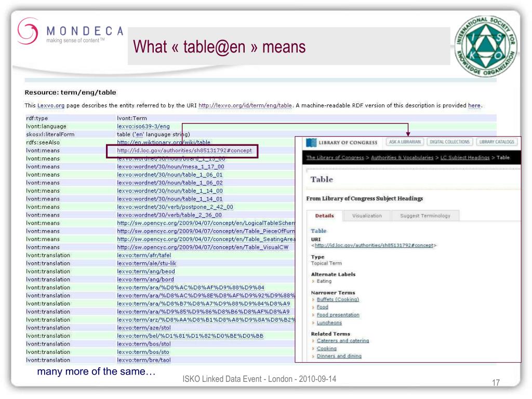
Task: Open the lexvo.org/id/term/eng/table URI link
Action: (245, 105)
